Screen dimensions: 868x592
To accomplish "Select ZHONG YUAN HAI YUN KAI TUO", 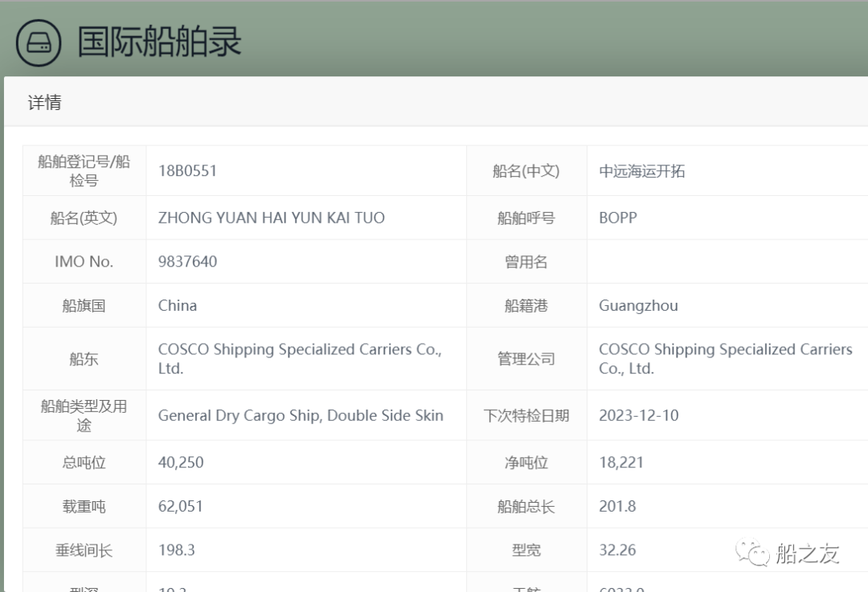I will click(272, 218).
